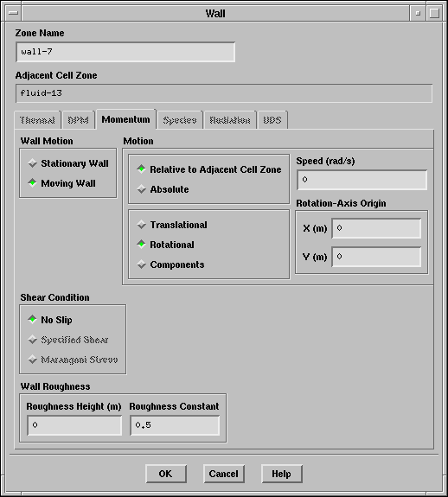Click the Zone Name label
This screenshot has height=497, width=448.
[x=40, y=33]
